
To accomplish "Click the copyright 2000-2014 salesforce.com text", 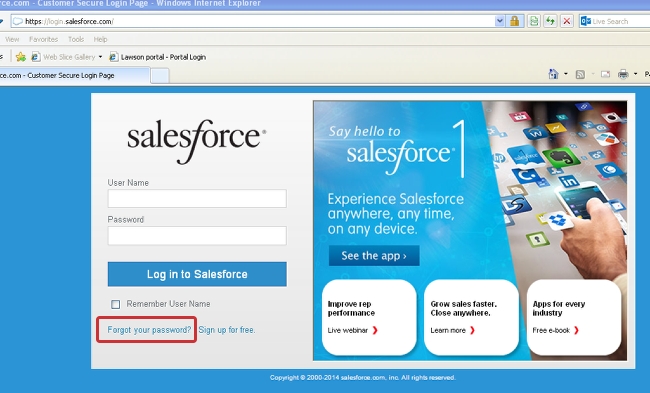I will click(x=363, y=378).
